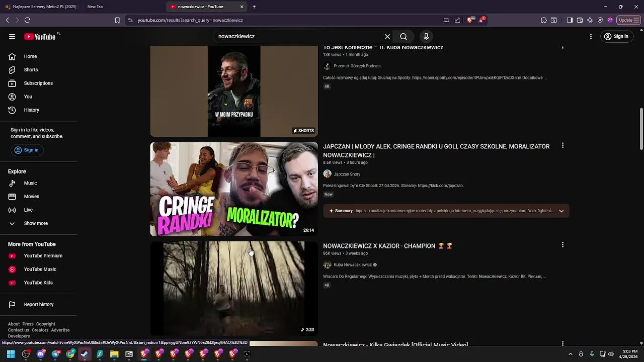Open the Brave Rewards triangle icon
Image resolution: width=644 pixels, height=362 pixels.
481,20
